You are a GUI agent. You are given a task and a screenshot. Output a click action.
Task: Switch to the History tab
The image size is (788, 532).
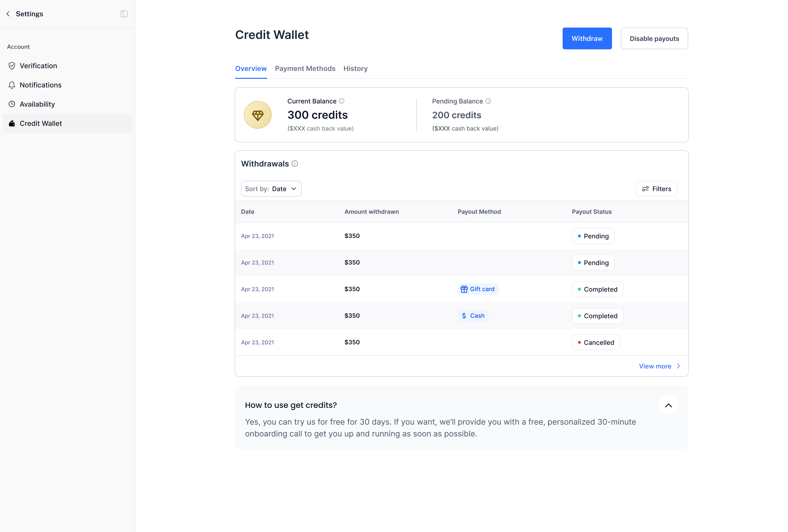[x=355, y=68]
